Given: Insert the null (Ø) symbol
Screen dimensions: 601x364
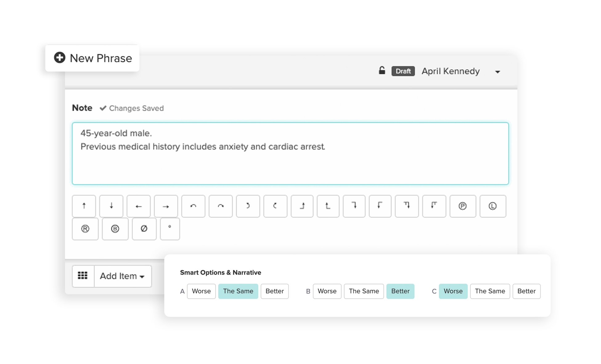Looking at the screenshot, I should point(144,229).
